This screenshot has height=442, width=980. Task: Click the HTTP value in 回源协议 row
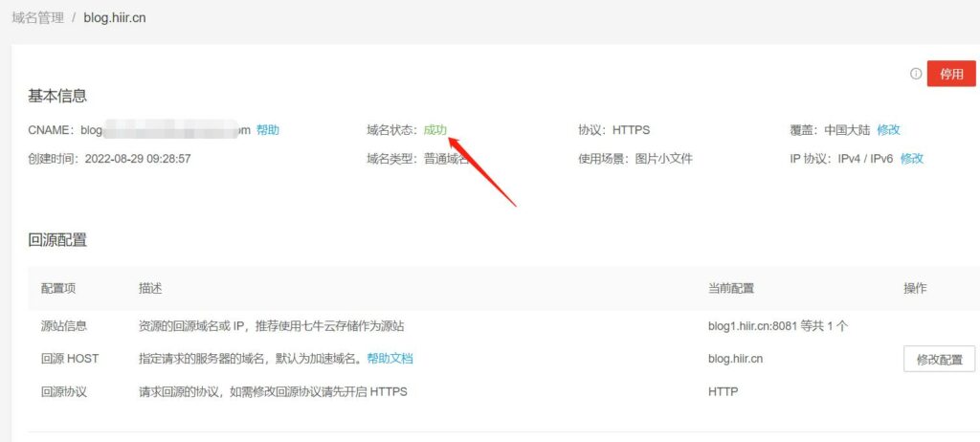pyautogui.click(x=724, y=392)
